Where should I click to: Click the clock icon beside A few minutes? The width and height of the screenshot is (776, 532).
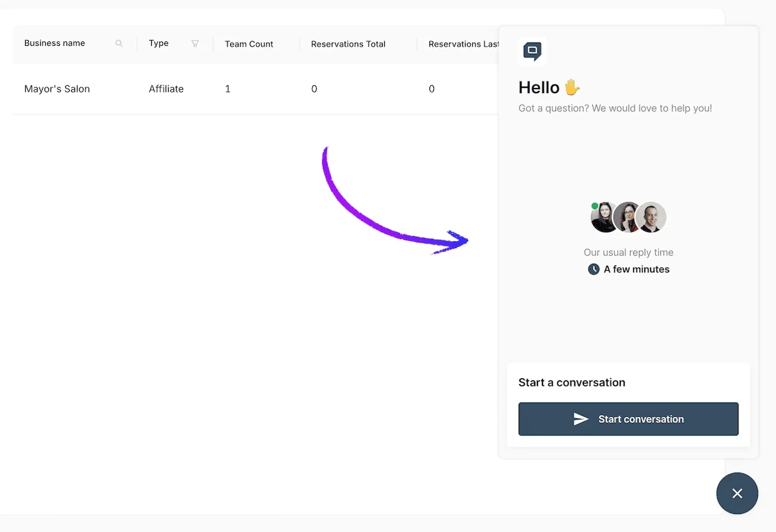594,269
